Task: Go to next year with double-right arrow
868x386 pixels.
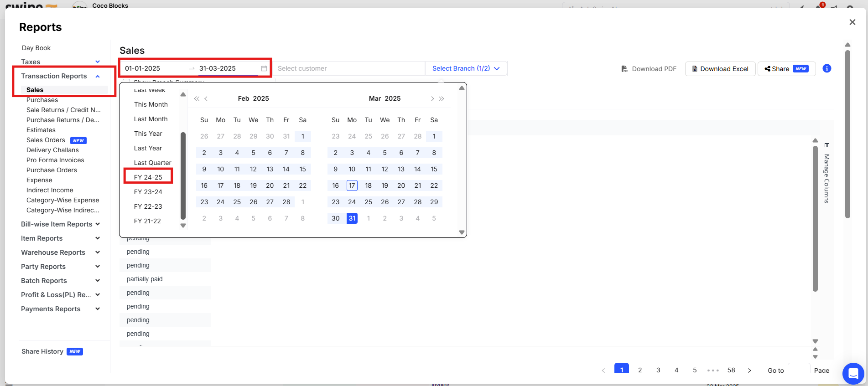Action: [x=442, y=98]
